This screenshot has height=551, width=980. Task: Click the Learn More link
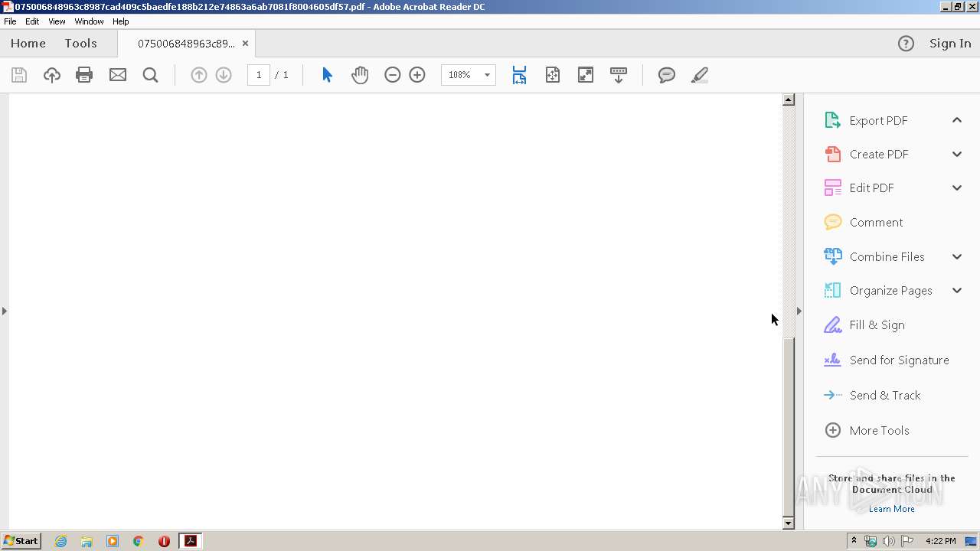[891, 509]
